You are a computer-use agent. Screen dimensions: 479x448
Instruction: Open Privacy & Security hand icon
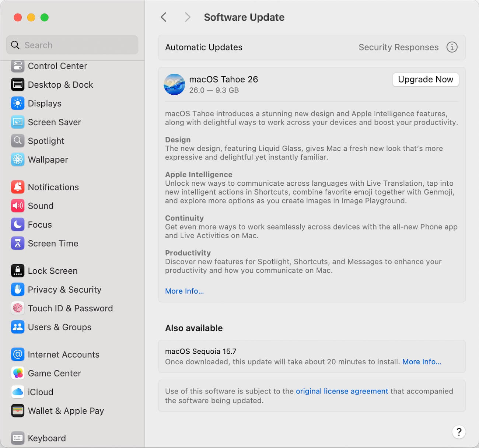click(x=17, y=290)
